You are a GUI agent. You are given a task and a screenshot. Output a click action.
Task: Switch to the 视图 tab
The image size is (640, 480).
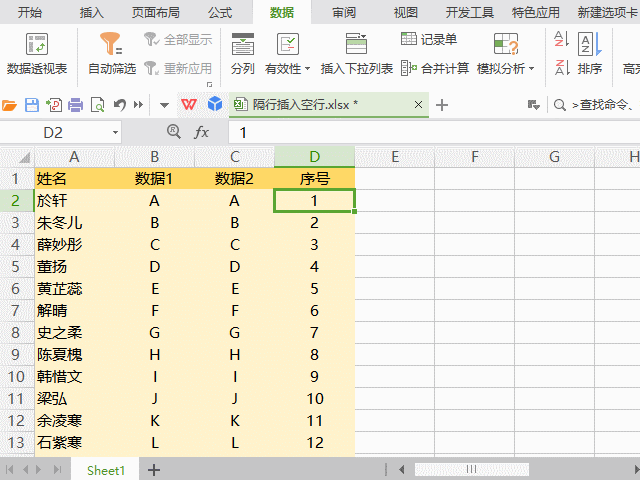[405, 12]
